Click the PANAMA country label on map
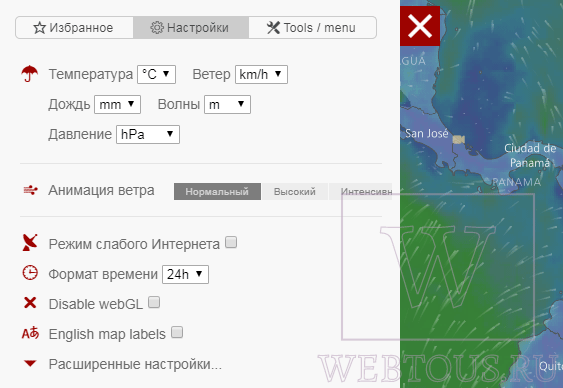The image size is (563, 388). click(x=516, y=182)
